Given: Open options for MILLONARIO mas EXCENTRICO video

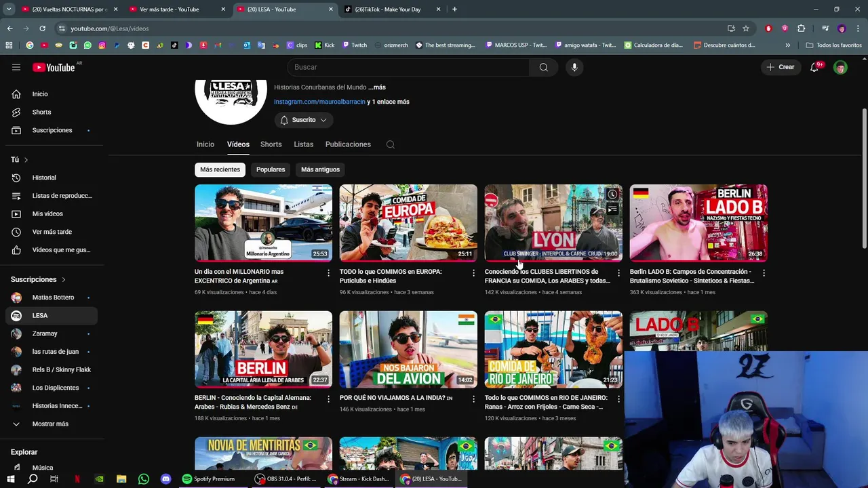Looking at the screenshot, I should (328, 272).
